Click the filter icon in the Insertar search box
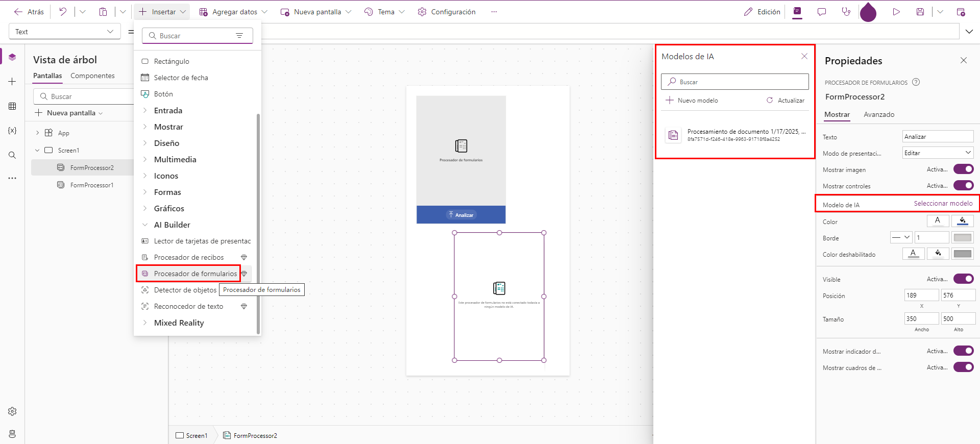980x444 pixels. tap(239, 36)
